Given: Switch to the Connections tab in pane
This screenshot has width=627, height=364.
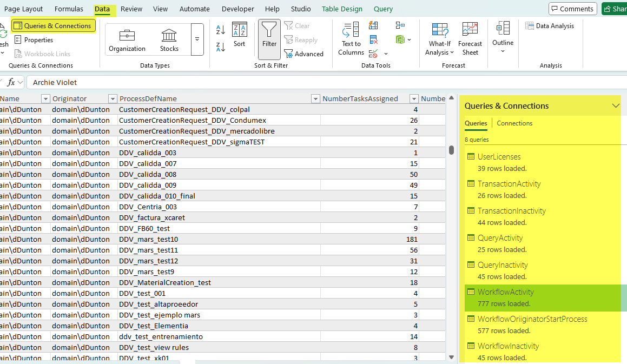Looking at the screenshot, I should tap(514, 123).
